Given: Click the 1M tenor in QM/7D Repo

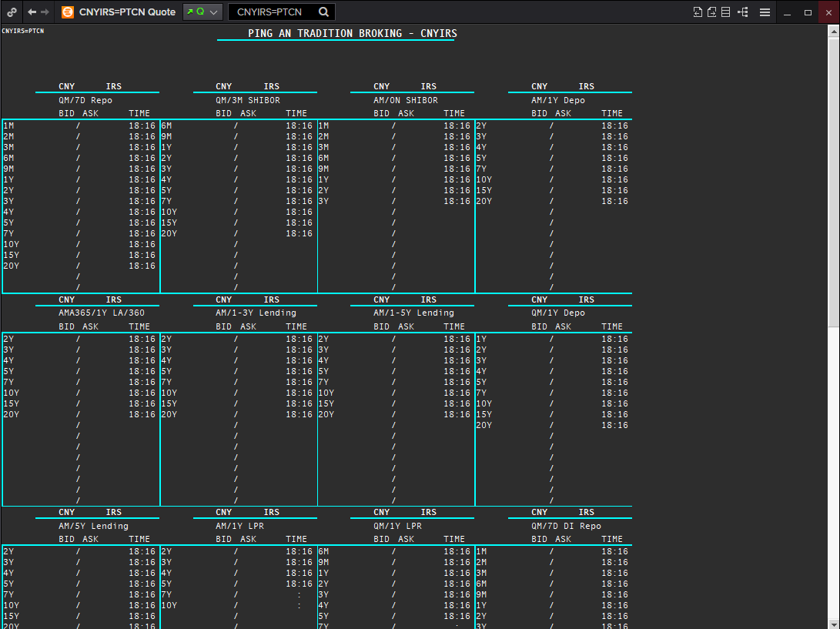Looking at the screenshot, I should pos(8,126).
